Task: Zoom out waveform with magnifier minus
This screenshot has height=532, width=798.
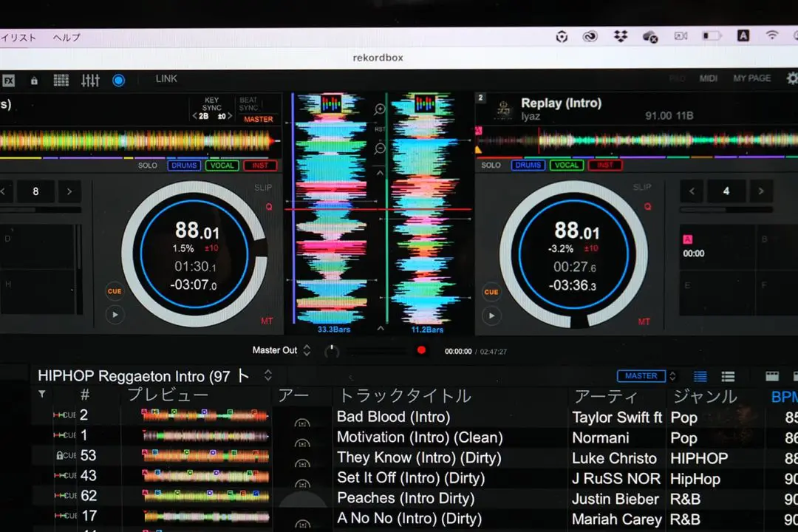Action: coord(380,149)
